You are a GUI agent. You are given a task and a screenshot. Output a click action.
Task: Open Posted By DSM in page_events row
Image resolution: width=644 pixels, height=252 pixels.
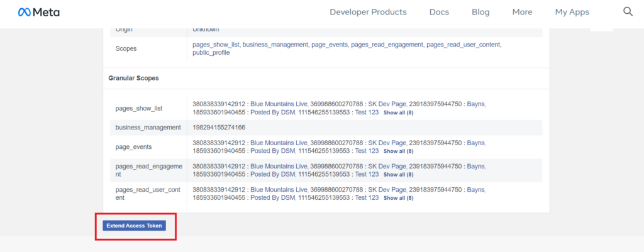click(273, 151)
